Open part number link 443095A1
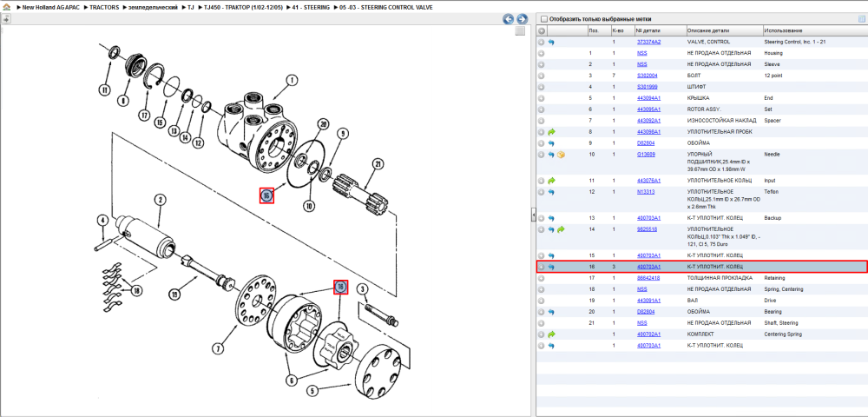Viewport: 868px width, 417px height. point(648,109)
